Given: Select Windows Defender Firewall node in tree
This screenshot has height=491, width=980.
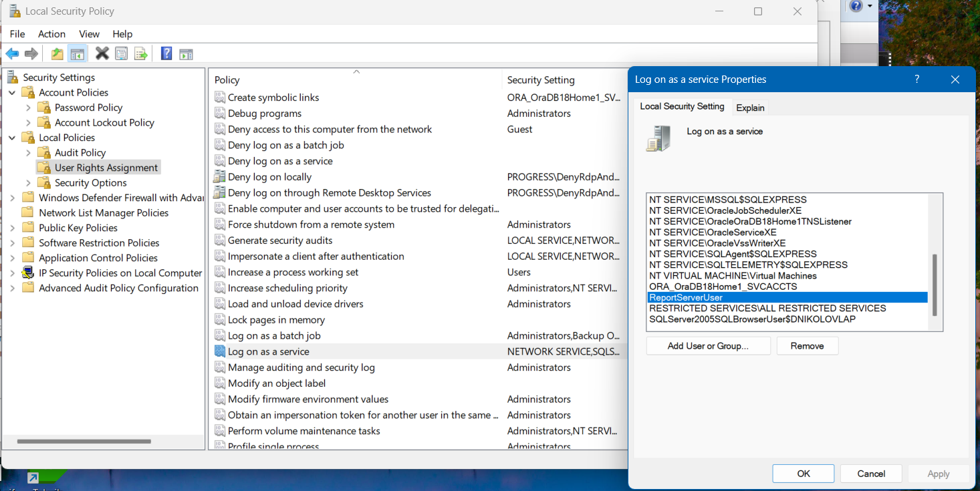Looking at the screenshot, I should pos(121,198).
